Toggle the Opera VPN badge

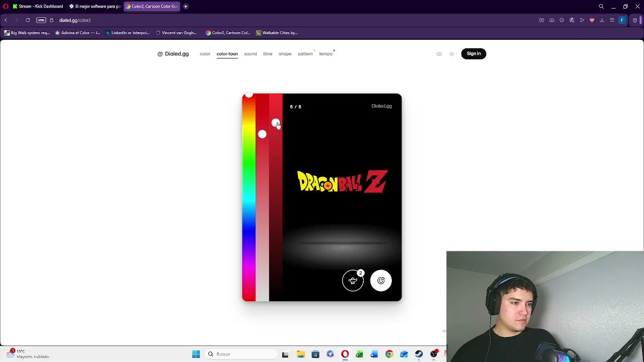(x=41, y=20)
